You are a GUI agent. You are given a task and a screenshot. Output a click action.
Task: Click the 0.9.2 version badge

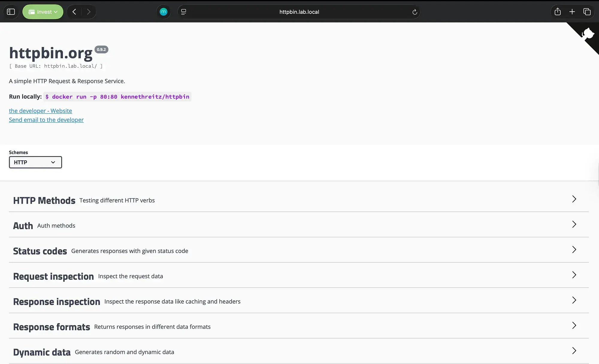(x=101, y=49)
